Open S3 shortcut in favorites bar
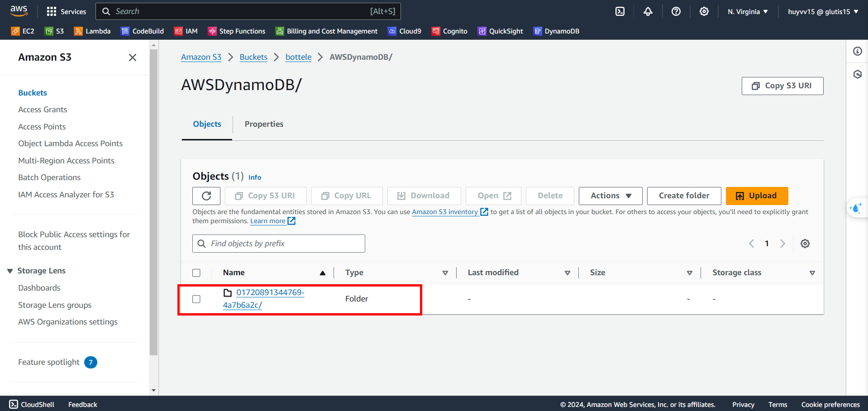 click(54, 31)
